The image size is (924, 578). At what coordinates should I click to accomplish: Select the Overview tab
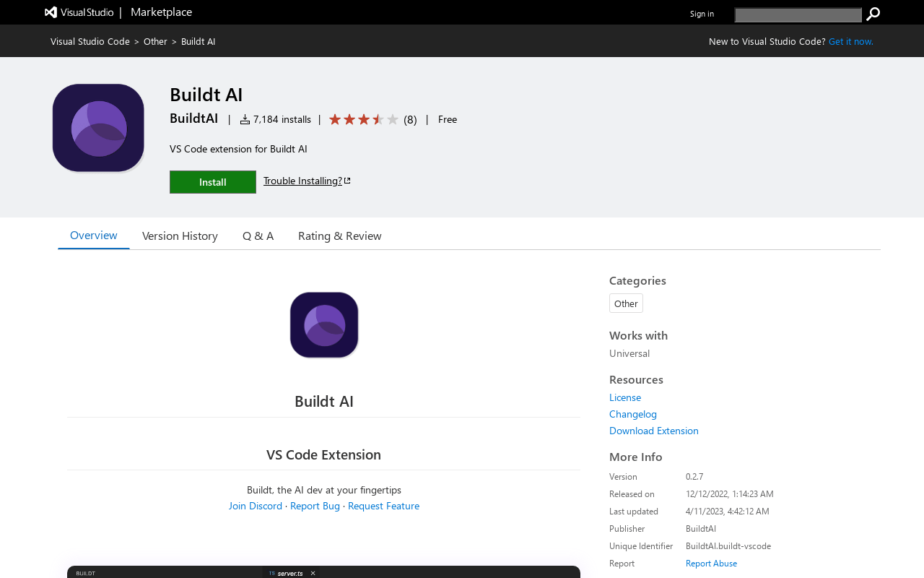(94, 236)
